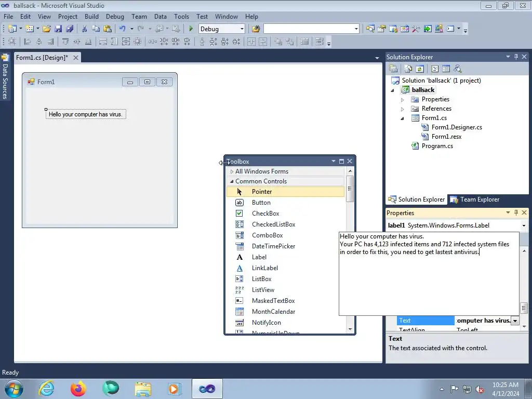
Task: Switch to the Team Explorer tab
Action: (475, 199)
